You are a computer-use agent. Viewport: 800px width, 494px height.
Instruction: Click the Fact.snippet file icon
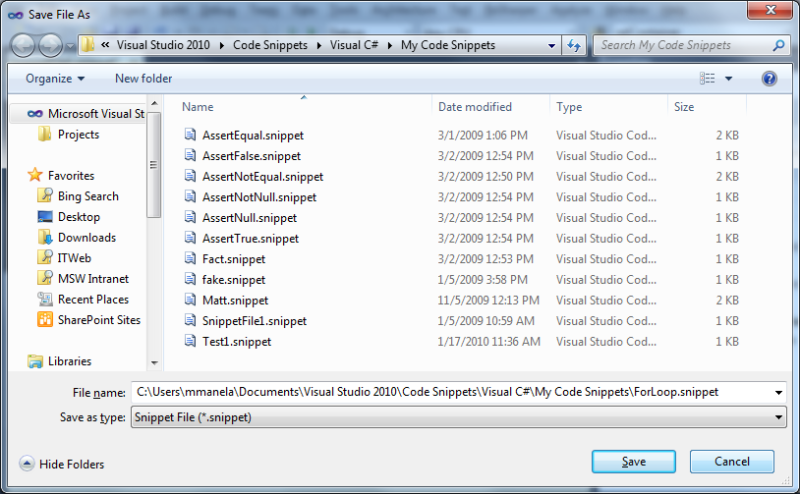click(x=190, y=258)
